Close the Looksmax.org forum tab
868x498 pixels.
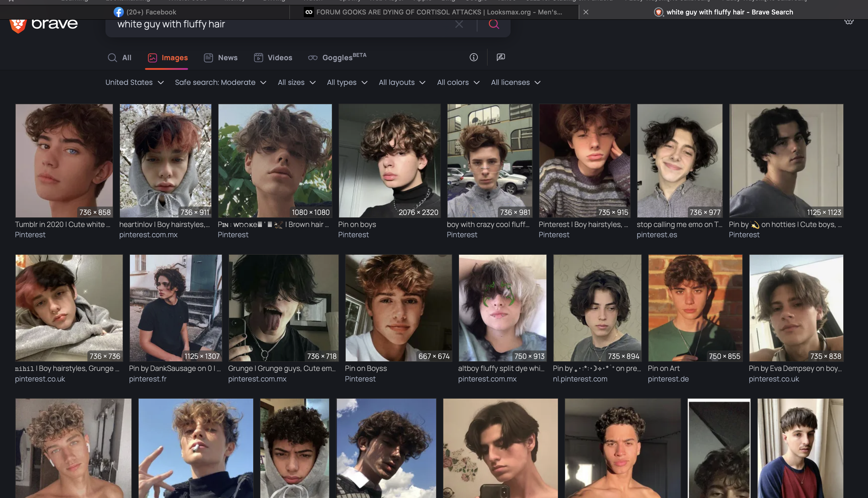[x=586, y=12]
